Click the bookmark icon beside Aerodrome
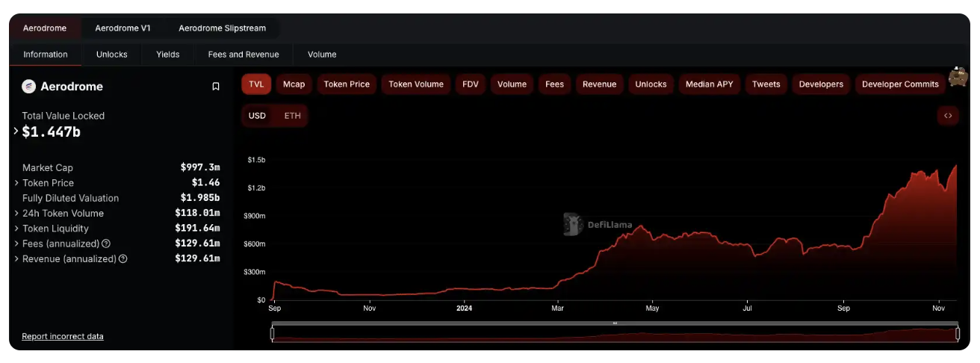Image resolution: width=980 pixels, height=363 pixels. [x=216, y=87]
